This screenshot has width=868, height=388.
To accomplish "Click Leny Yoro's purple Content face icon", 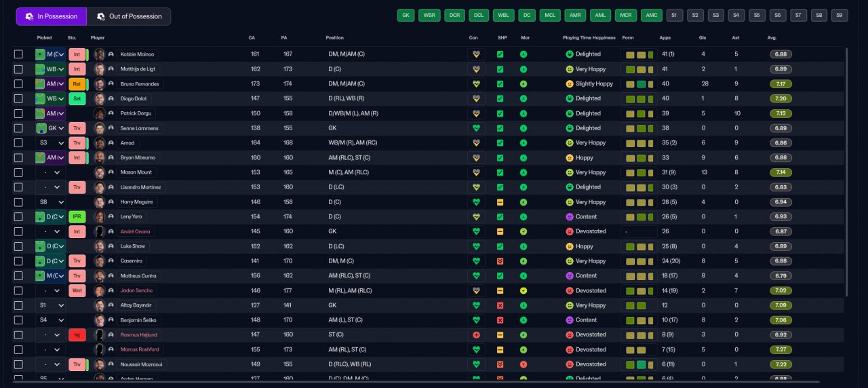I will point(570,217).
